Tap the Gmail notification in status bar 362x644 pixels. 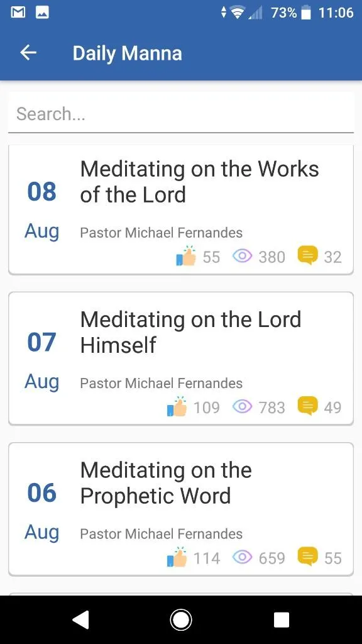18,13
